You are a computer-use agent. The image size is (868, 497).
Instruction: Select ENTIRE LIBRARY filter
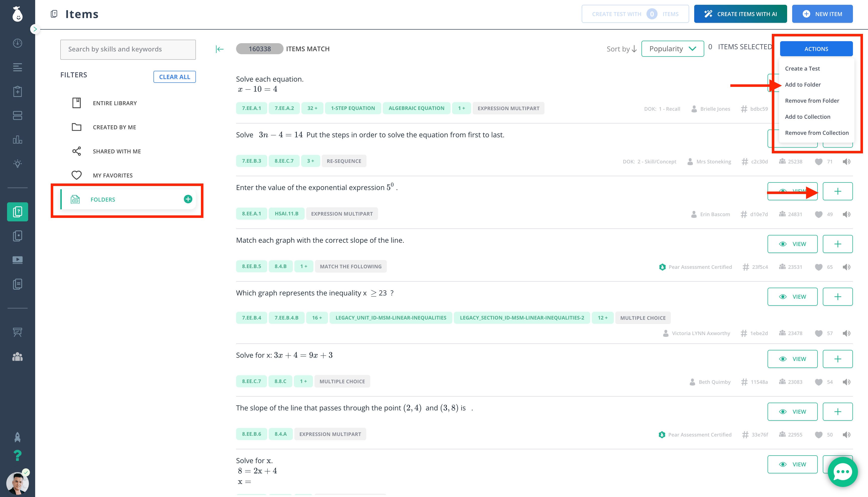(115, 103)
